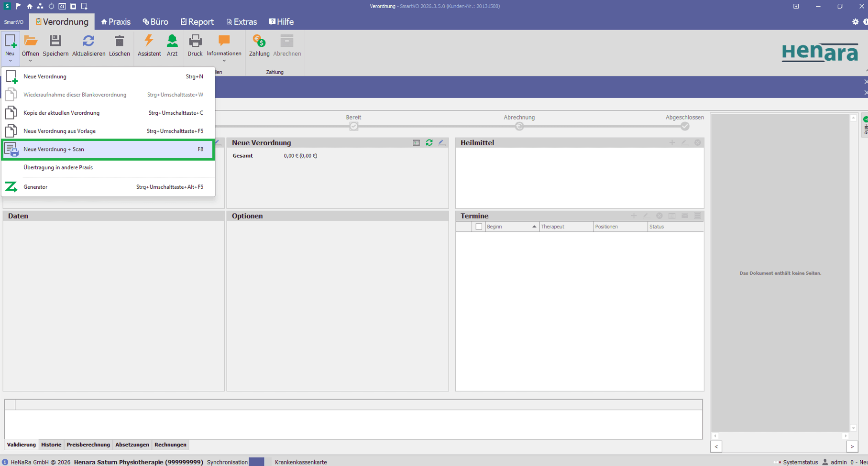The width and height of the screenshot is (868, 466).
Task: Click the plus icon in Termine header
Action: [x=634, y=216]
